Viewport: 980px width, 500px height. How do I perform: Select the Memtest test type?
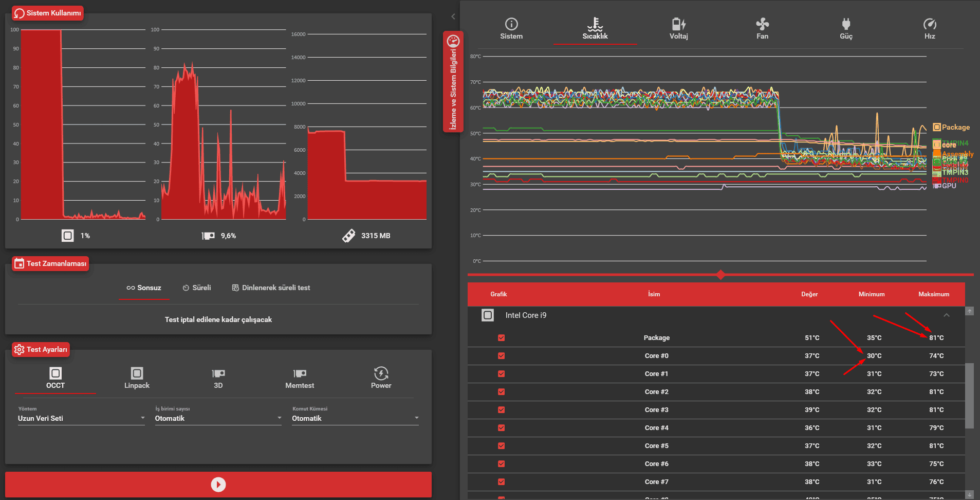click(300, 378)
